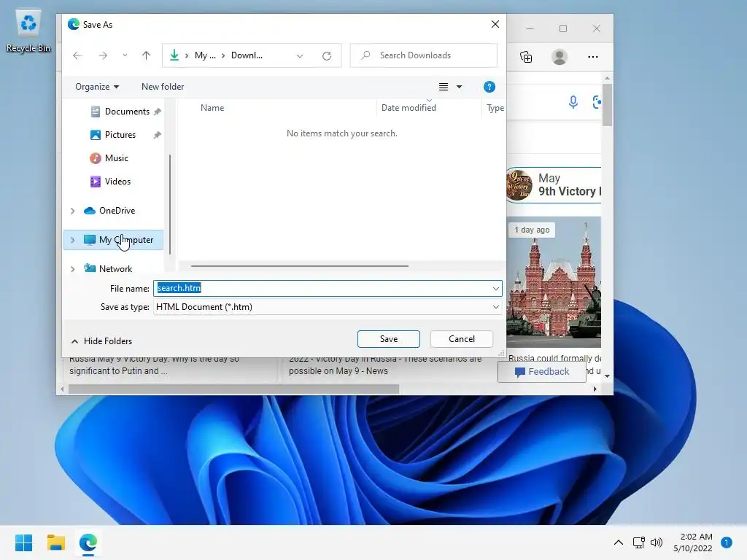Click the Save button
This screenshot has width=747, height=560.
[389, 339]
